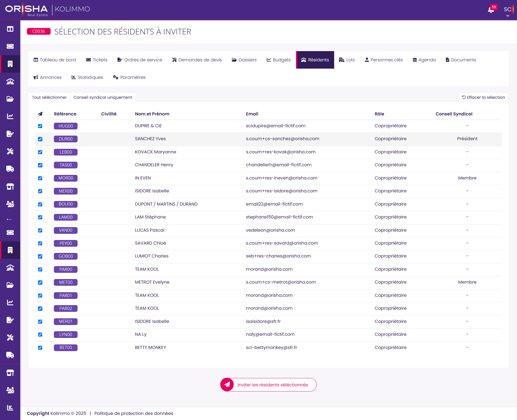
Task: Click the C0036 reference badge
Action: [x=39, y=31]
